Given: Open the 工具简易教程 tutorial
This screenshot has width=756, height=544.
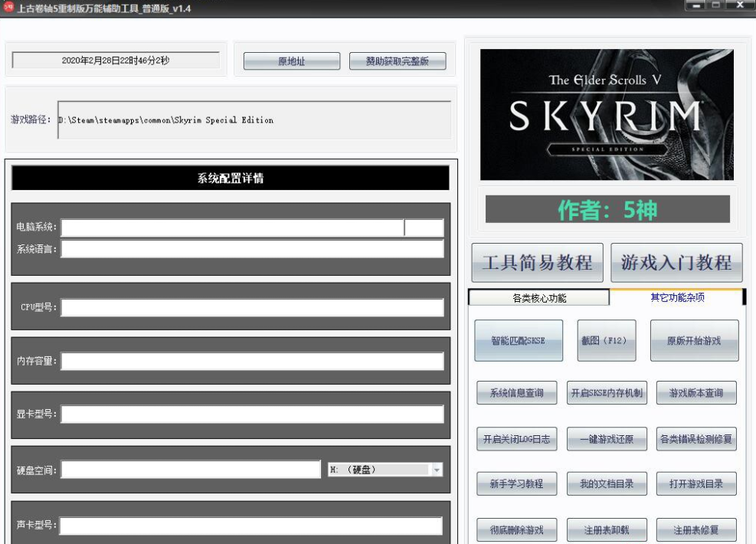Looking at the screenshot, I should [537, 262].
